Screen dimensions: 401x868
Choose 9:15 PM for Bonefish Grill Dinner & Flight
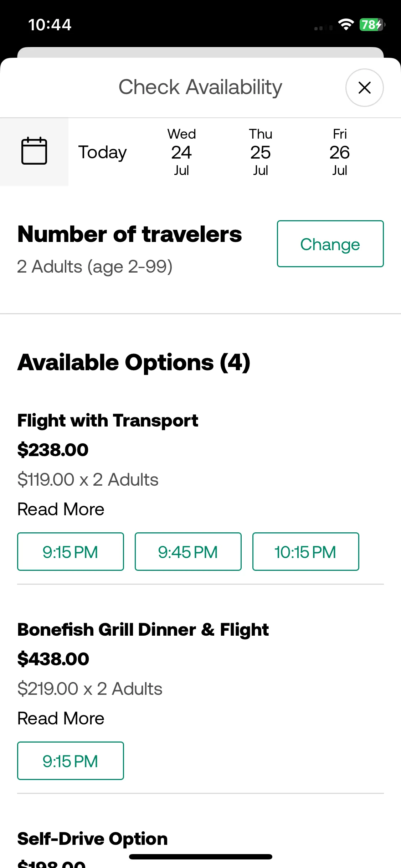click(x=71, y=761)
